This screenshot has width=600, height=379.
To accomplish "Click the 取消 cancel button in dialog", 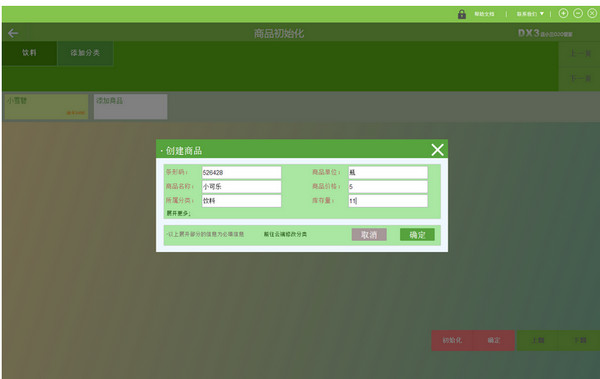I will tap(369, 235).
